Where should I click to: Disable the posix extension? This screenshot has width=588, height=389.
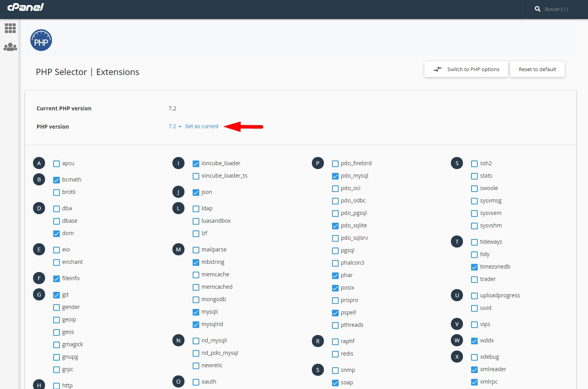(335, 288)
